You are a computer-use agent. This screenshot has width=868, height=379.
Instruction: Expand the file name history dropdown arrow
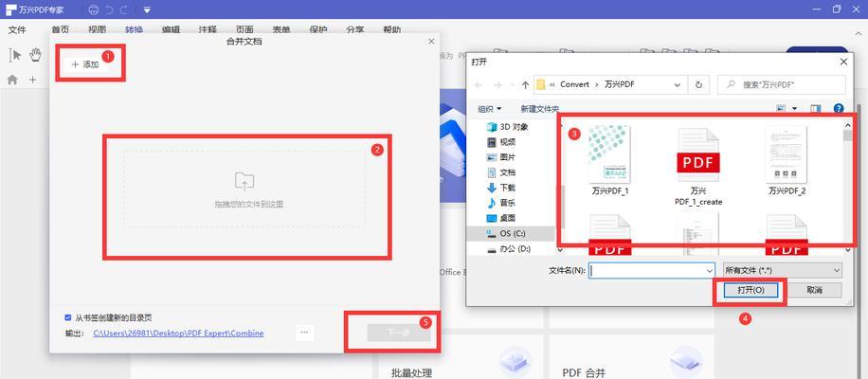coord(710,271)
